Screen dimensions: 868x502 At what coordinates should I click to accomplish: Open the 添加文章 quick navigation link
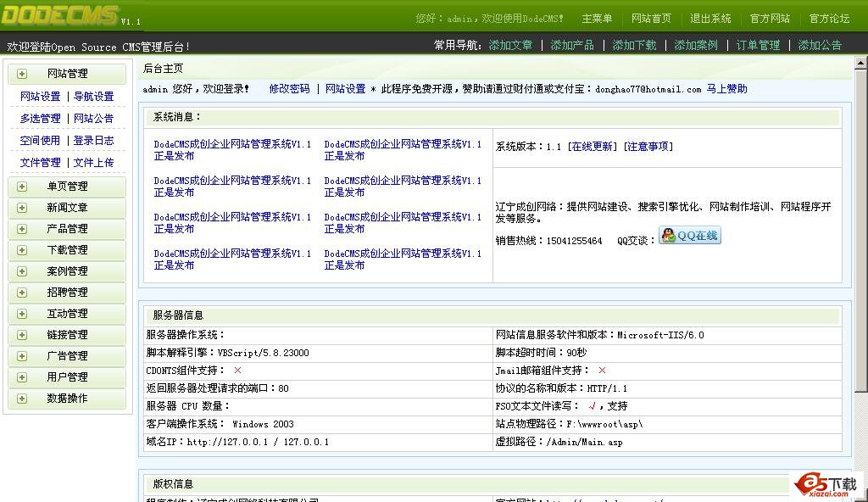(510, 45)
